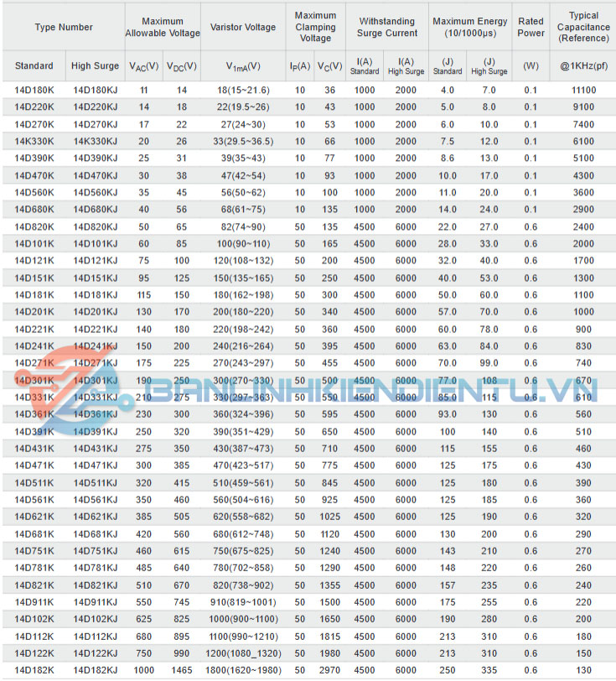Screen dimensions: 616x681
Task: Select the @1KHz(pf) sub-header
Action: coord(583,66)
